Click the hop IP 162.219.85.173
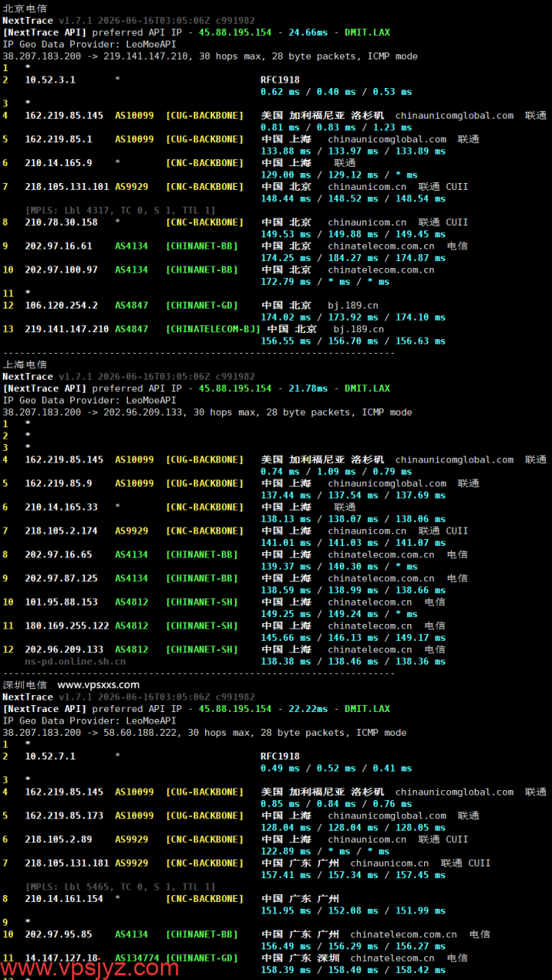The width and height of the screenshot is (552, 980). [x=64, y=815]
